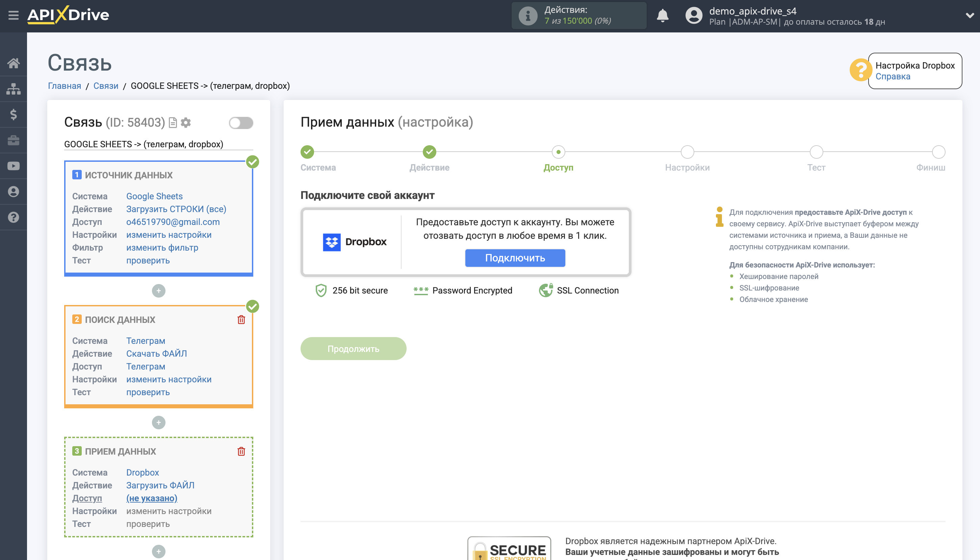Screen dimensions: 980x560
Task: Enable the connection with the toggle switch
Action: [241, 123]
